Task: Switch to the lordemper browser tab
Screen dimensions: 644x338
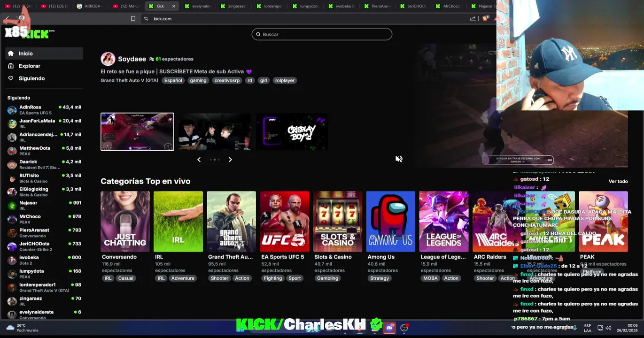Action: (x=270, y=6)
